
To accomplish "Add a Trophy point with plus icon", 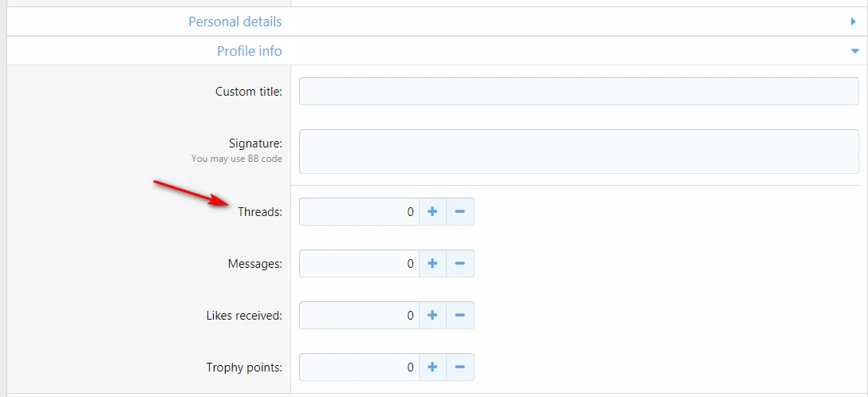I will click(432, 368).
